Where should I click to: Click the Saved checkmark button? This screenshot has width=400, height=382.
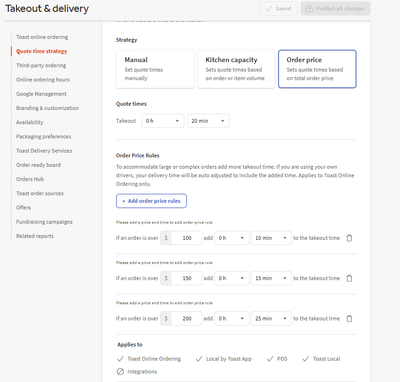tap(278, 9)
